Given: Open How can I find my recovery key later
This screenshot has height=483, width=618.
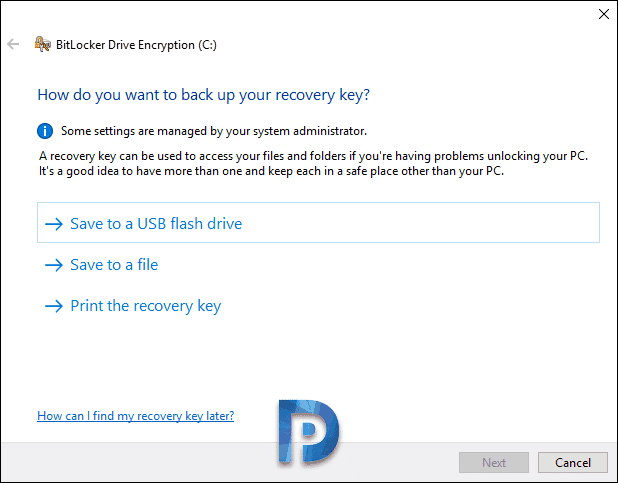Looking at the screenshot, I should pyautogui.click(x=136, y=416).
